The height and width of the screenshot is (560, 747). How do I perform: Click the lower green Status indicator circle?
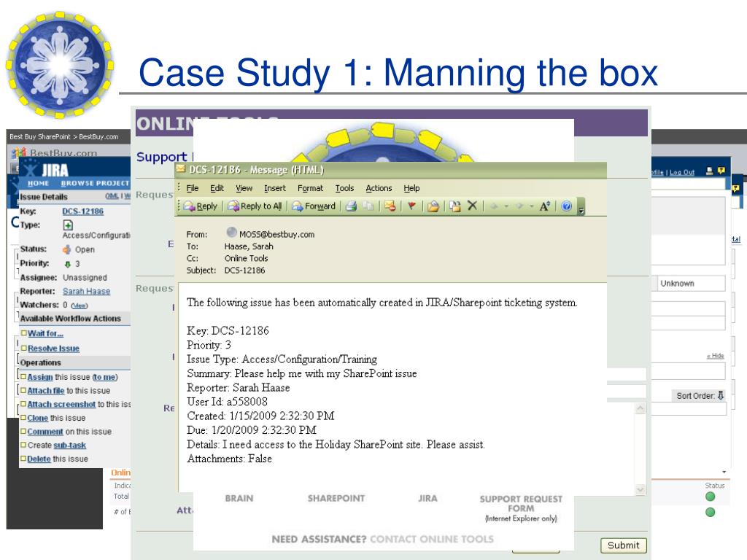coord(710,513)
